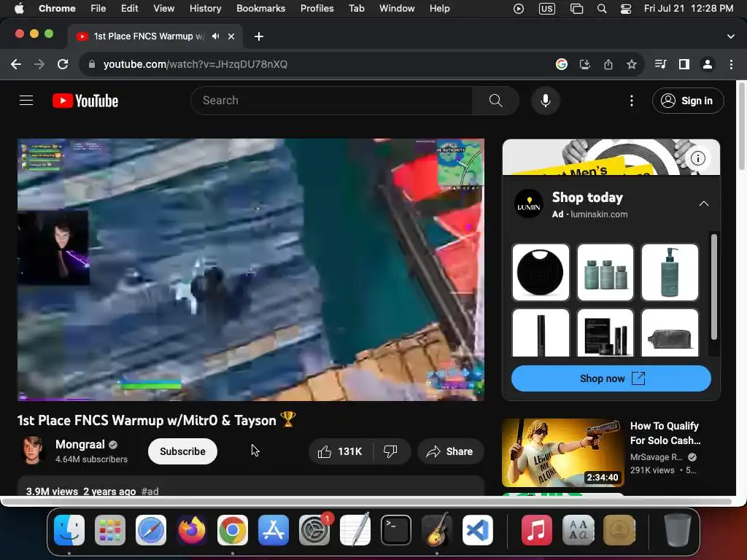This screenshot has width=747, height=560.
Task: Open Spotlight search in menu bar
Action: pyautogui.click(x=602, y=9)
